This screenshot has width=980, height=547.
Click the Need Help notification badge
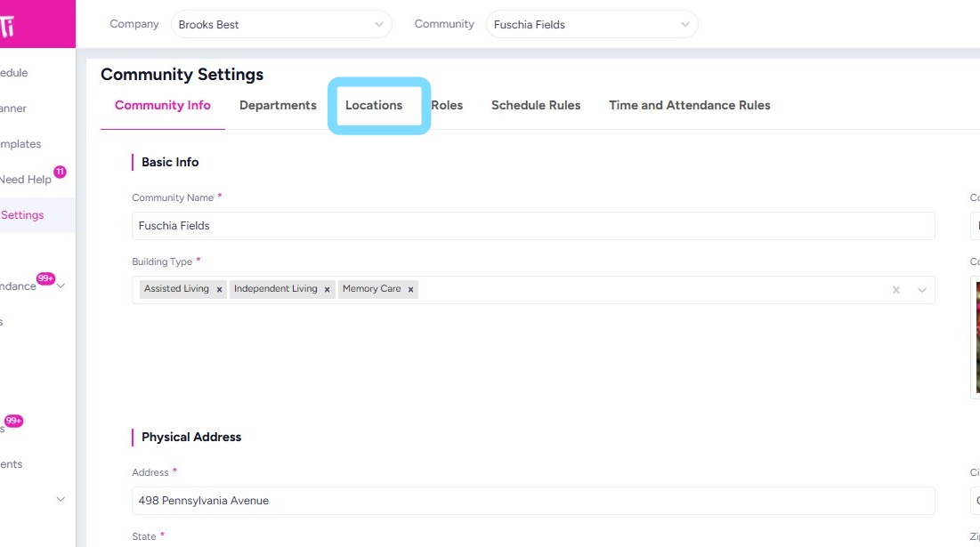[60, 172]
